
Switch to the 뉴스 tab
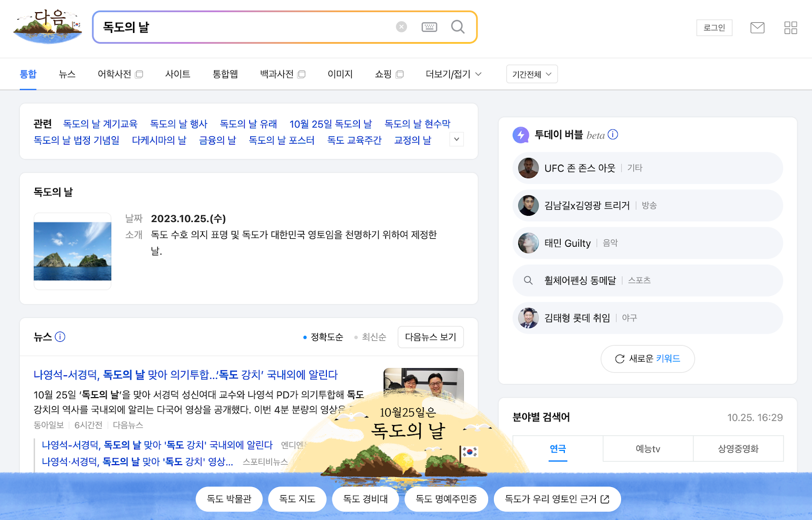tap(67, 74)
